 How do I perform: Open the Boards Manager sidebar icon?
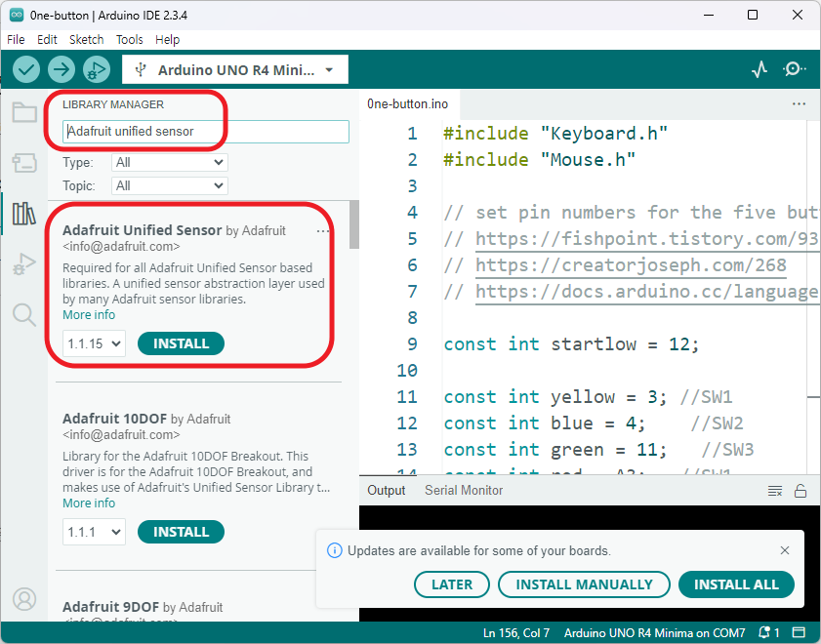tap(24, 163)
